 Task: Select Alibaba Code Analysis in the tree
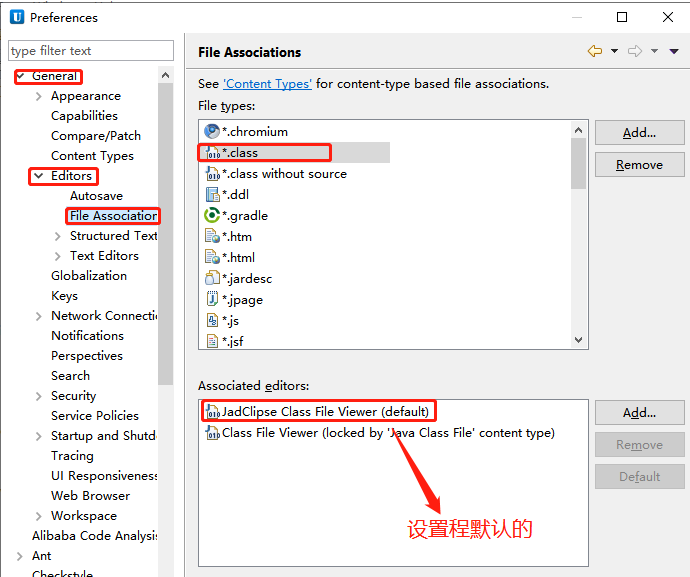click(x=95, y=536)
